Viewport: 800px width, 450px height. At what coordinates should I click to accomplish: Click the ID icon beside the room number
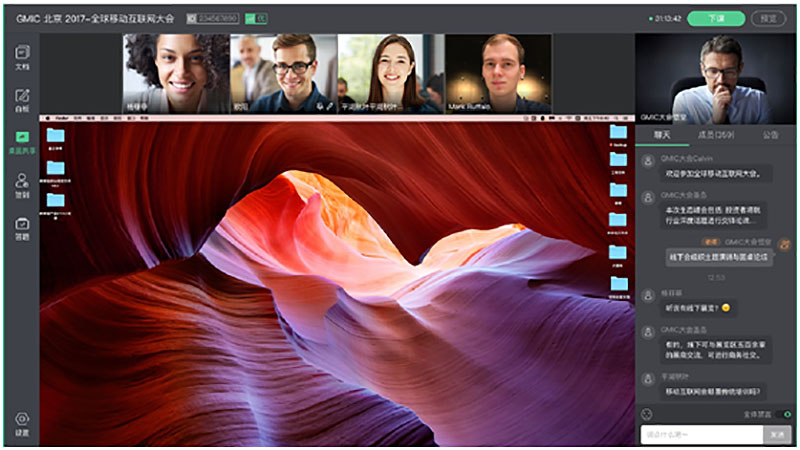pyautogui.click(x=191, y=19)
